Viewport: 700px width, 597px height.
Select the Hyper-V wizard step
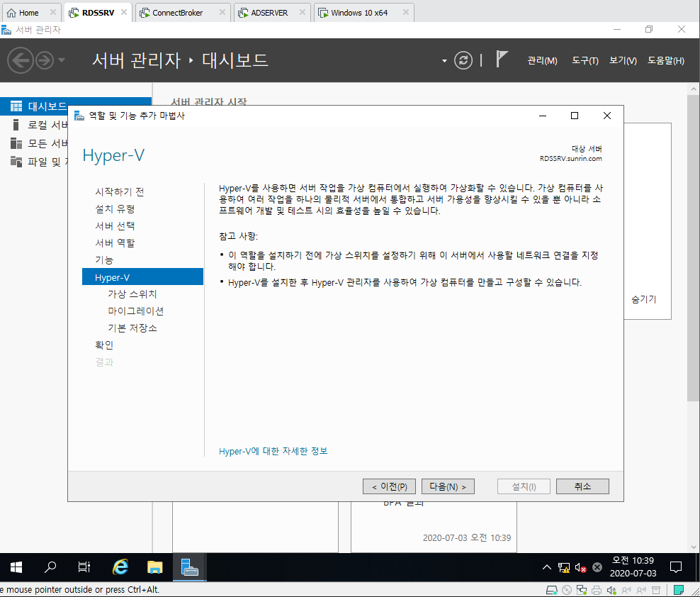coord(143,277)
